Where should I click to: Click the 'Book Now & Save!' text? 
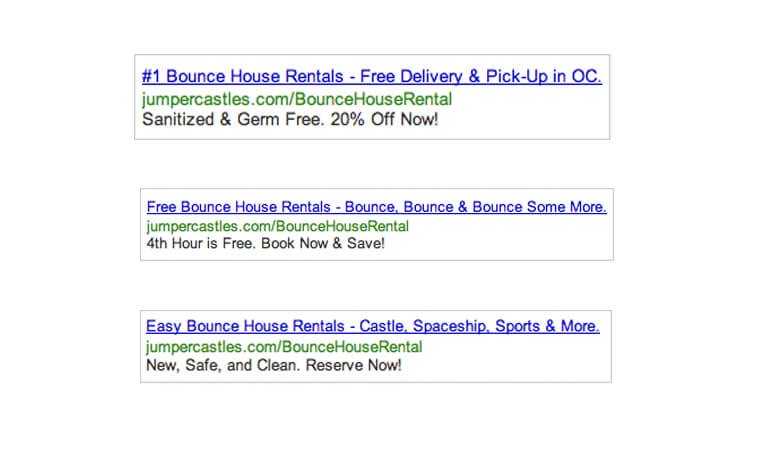(x=323, y=243)
